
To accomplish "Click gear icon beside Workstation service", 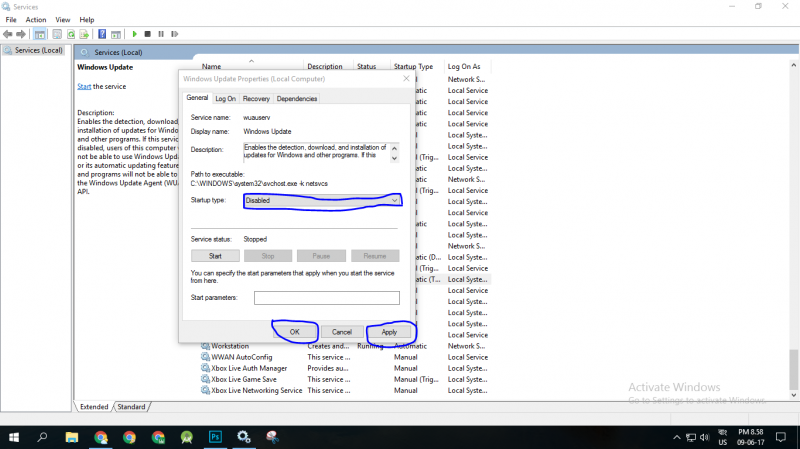I will coord(205,346).
